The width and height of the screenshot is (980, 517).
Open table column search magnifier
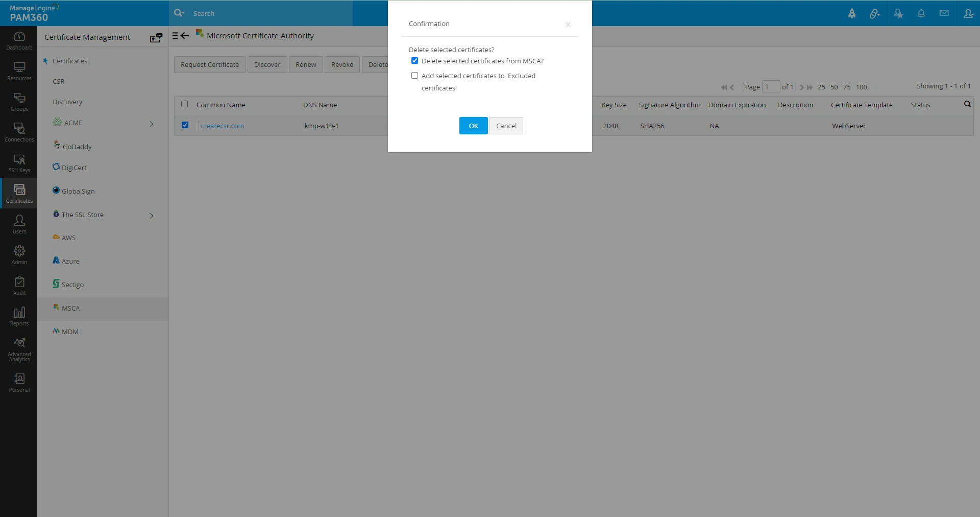pos(967,104)
